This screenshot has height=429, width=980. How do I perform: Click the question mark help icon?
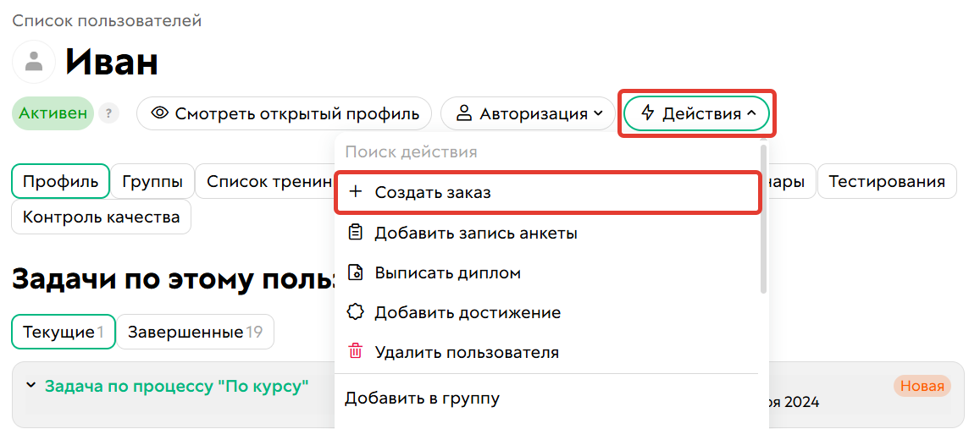click(108, 113)
